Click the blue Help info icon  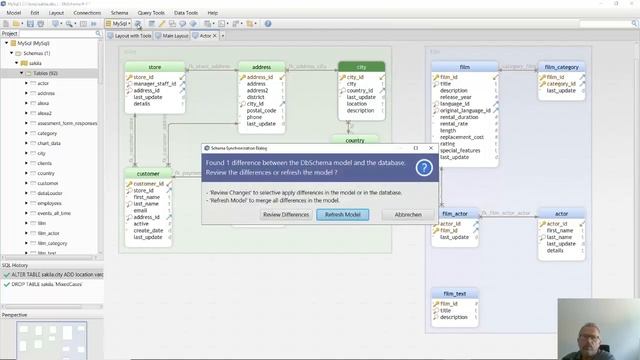coord(268,24)
